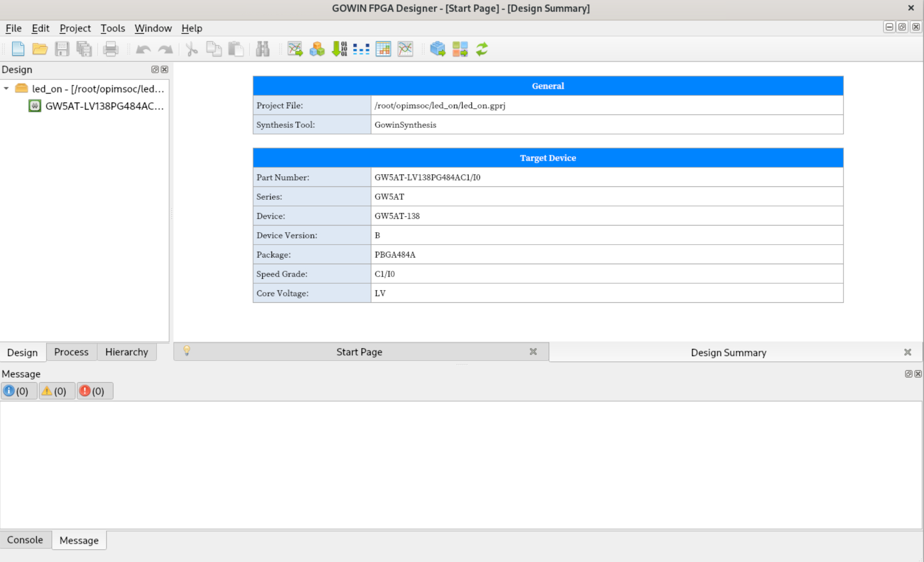Click inside the empty message list area
The image size is (924, 562).
pyautogui.click(x=461, y=465)
